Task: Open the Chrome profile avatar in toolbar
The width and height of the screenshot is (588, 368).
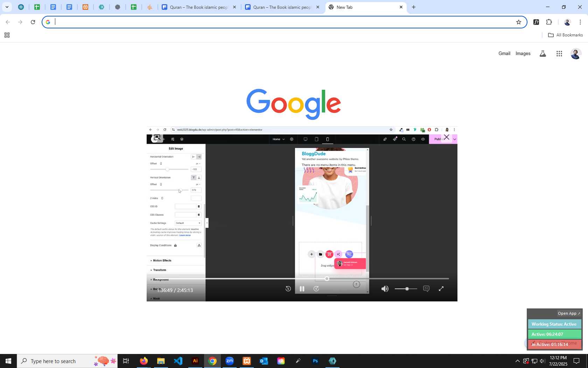Action: click(567, 22)
